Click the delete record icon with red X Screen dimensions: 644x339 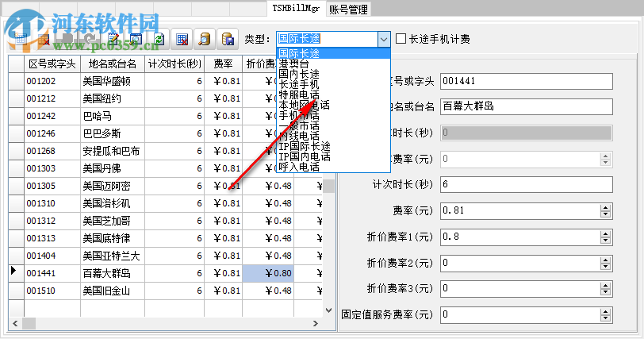[x=44, y=40]
